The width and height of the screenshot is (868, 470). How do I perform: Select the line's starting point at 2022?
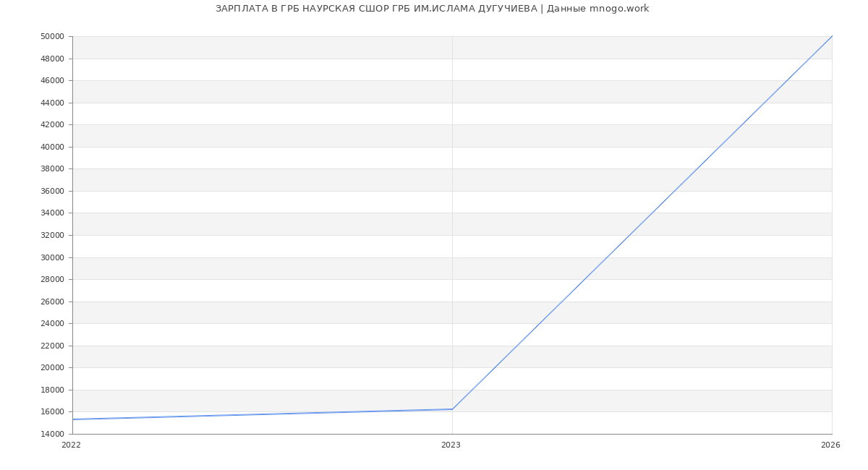73,419
